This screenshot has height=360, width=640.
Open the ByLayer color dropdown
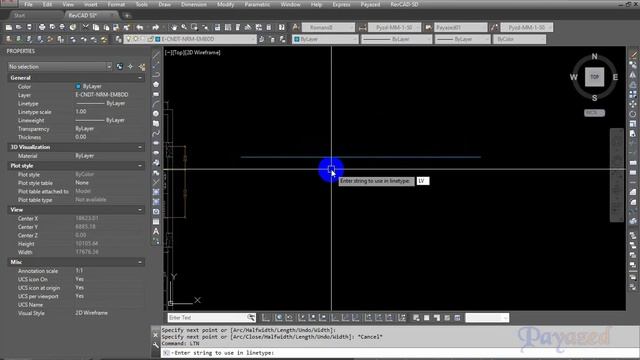pos(325,39)
